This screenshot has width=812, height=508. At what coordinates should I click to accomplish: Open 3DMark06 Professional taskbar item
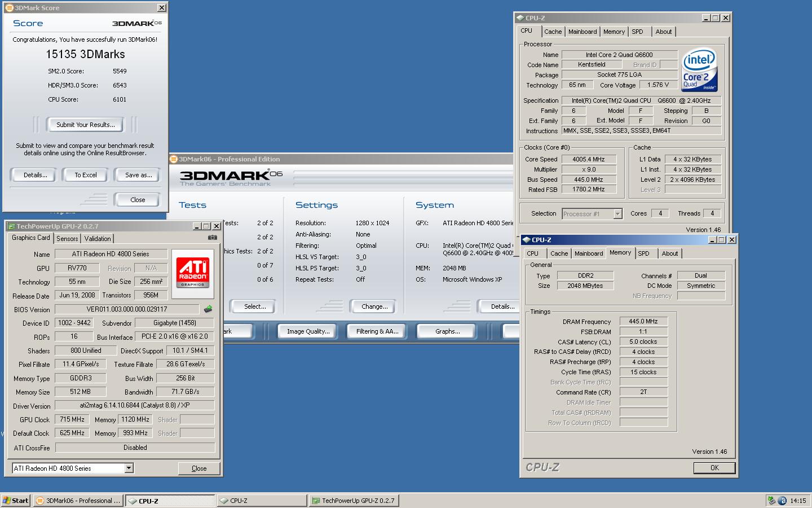(78, 501)
